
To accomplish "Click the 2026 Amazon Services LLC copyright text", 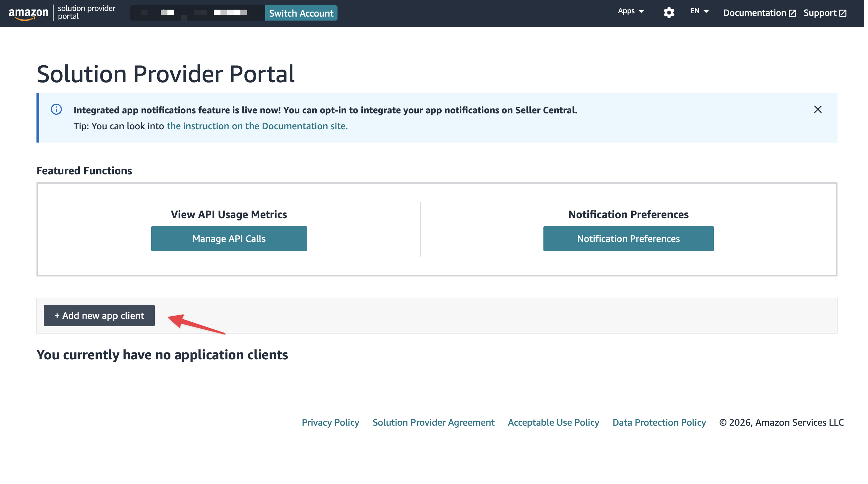I will (781, 422).
